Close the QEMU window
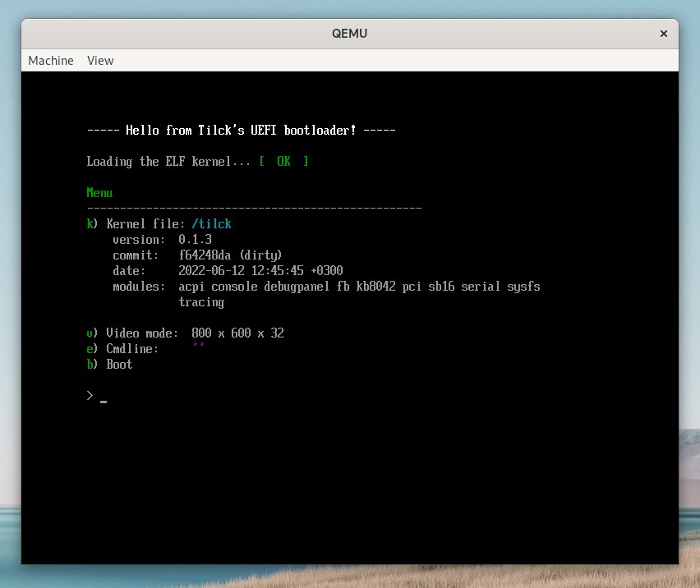The height and width of the screenshot is (588, 700). [663, 34]
